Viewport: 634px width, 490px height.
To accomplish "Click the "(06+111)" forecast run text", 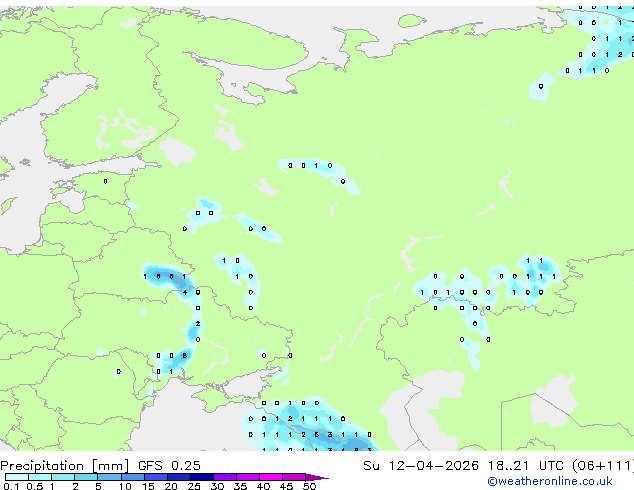I will point(603,466).
